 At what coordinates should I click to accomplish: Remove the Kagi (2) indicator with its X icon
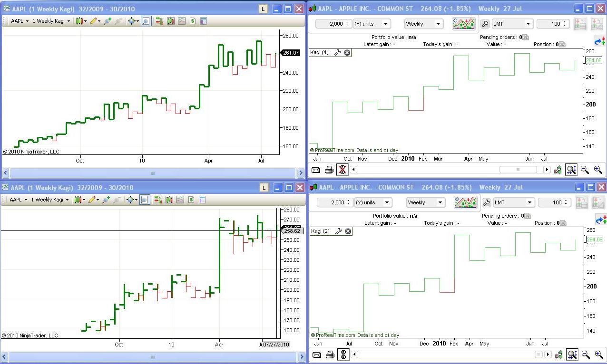pos(348,231)
